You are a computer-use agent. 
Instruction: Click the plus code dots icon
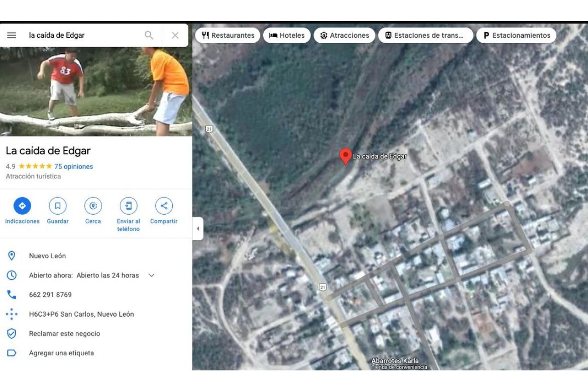(11, 314)
